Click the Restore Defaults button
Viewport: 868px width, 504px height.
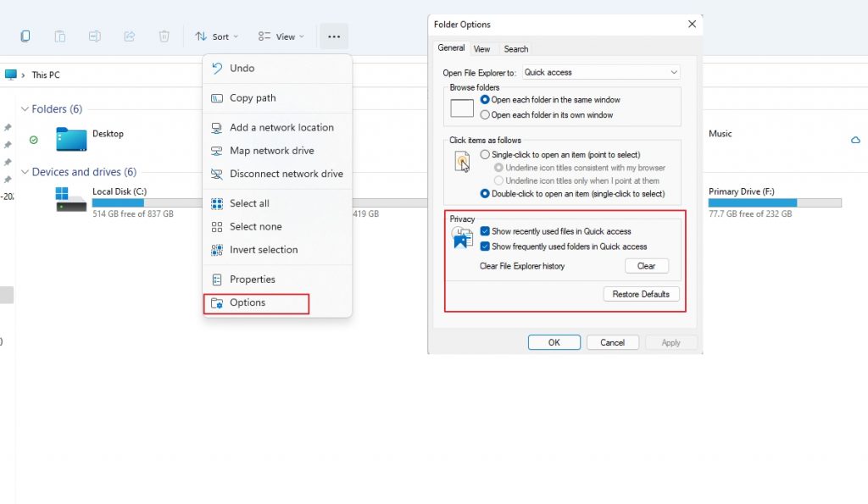point(643,294)
